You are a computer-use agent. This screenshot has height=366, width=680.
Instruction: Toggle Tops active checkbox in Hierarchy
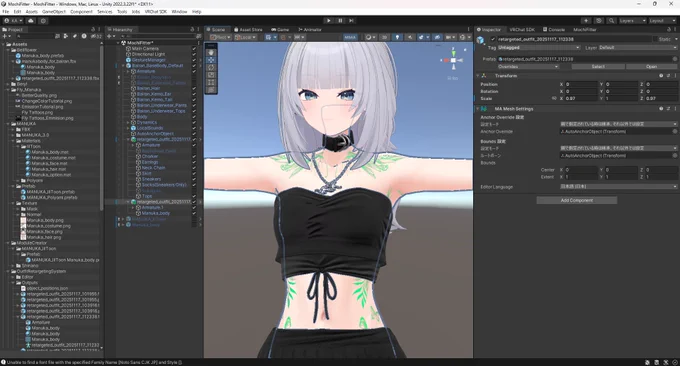(194, 196)
